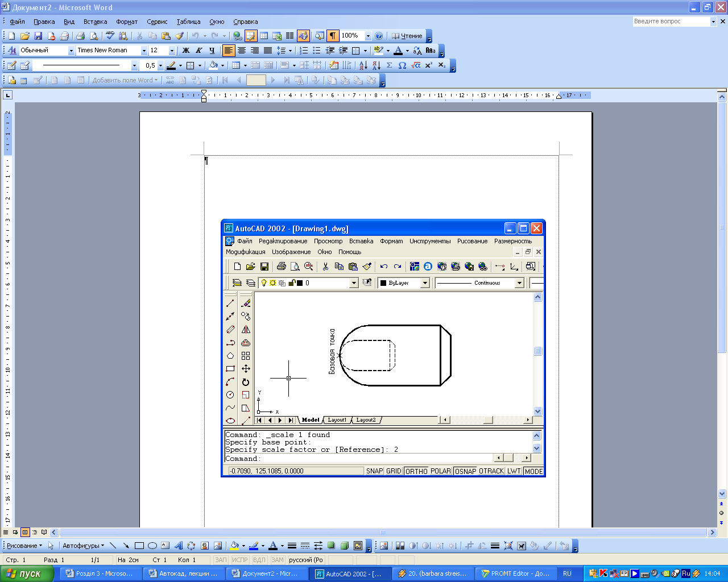This screenshot has height=582, width=728.
Task: Create a new blank document icon
Action: tap(12, 36)
